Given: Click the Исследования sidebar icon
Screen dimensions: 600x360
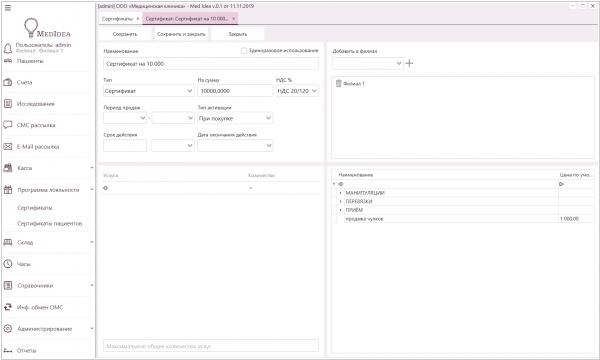Looking at the screenshot, I should (x=8, y=104).
